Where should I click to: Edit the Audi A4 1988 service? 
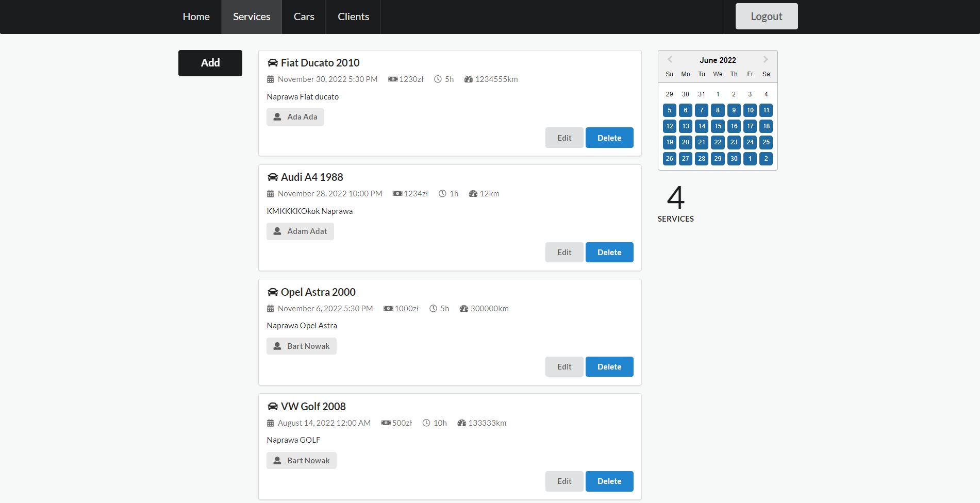[x=564, y=253]
